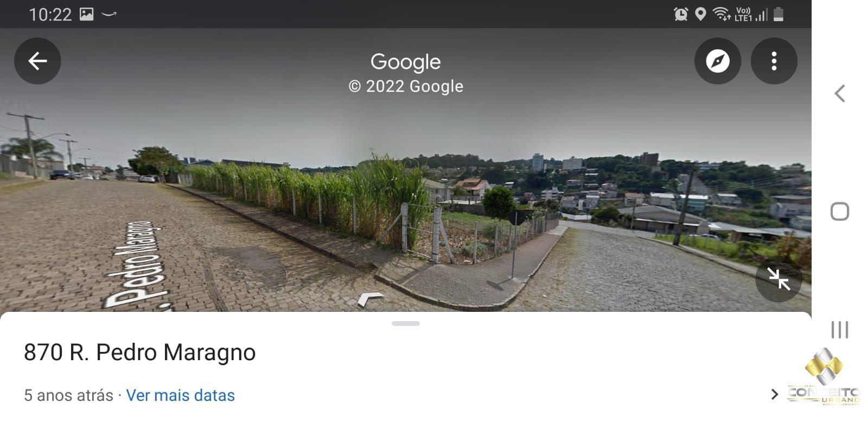
Task: Tap the image notification icon in the status bar
Action: [87, 14]
